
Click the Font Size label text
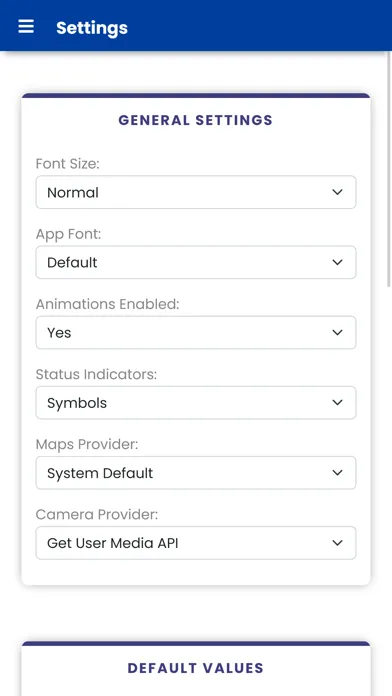point(67,164)
